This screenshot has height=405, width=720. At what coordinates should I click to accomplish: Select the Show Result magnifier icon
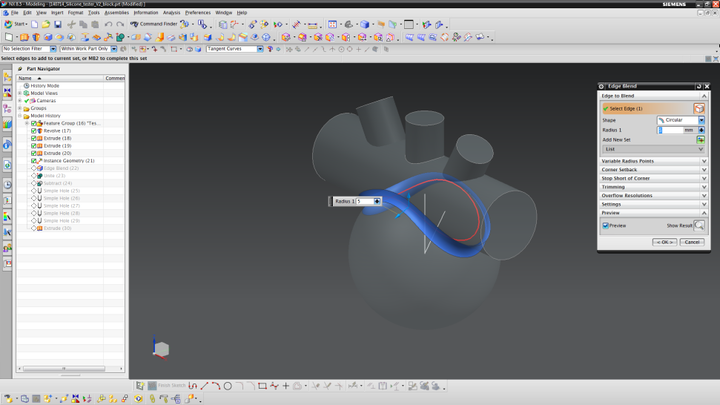click(x=699, y=225)
